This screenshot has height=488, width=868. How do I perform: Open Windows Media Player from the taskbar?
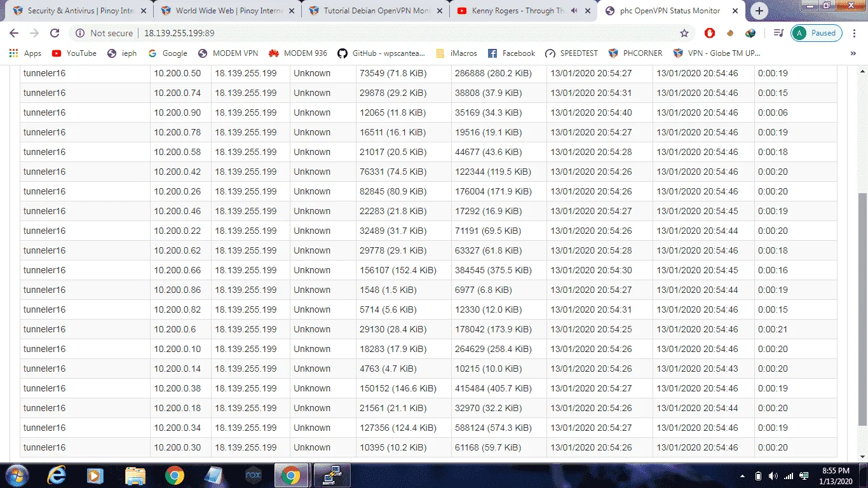point(95,475)
